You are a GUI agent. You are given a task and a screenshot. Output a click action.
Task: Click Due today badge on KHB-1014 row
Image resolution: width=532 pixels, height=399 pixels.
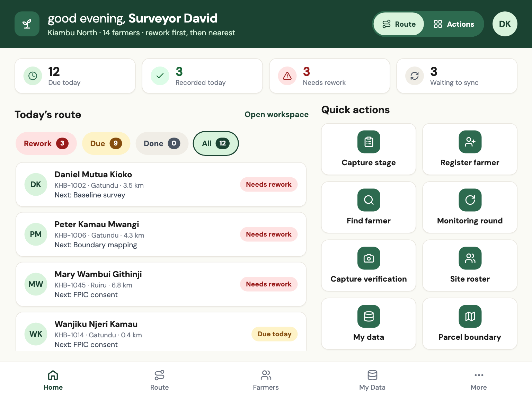275,334
